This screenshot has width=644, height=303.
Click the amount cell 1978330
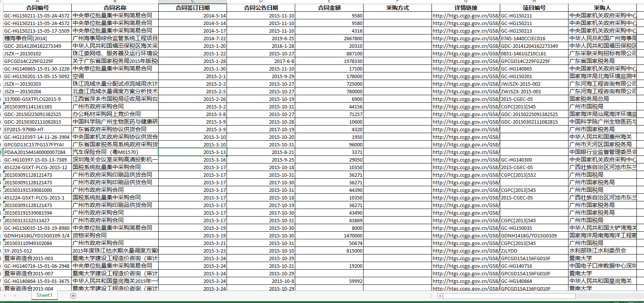tap(329, 61)
